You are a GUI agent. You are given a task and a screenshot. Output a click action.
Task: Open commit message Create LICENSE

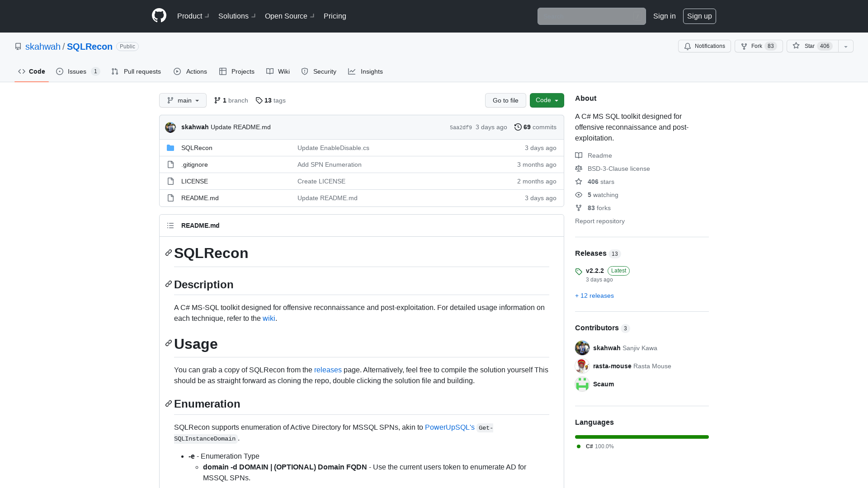click(321, 181)
